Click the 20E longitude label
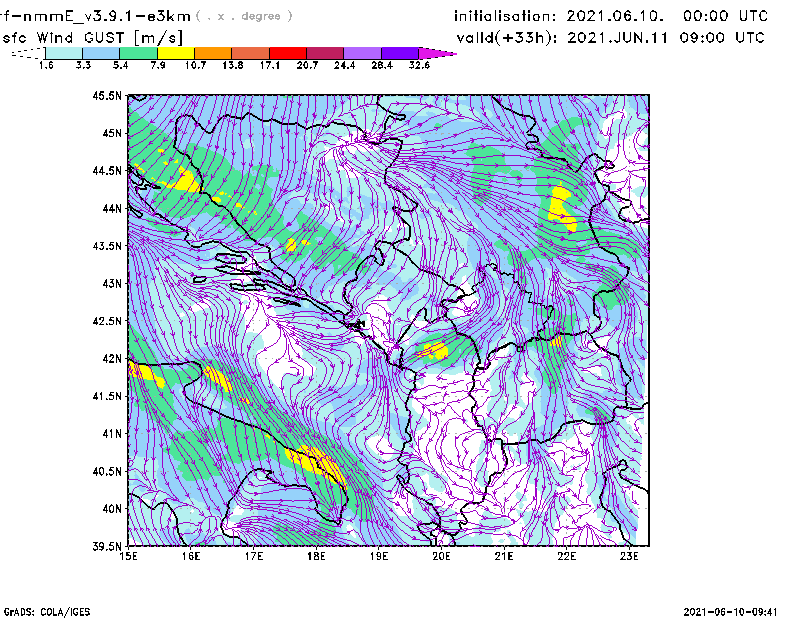Image resolution: width=800 pixels, height=618 pixels. (441, 556)
